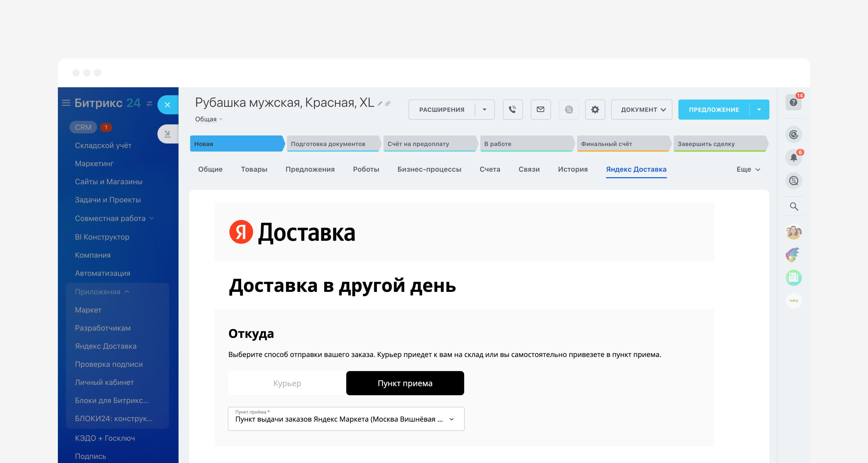Open the Пункт приёма dropdown

(346, 419)
